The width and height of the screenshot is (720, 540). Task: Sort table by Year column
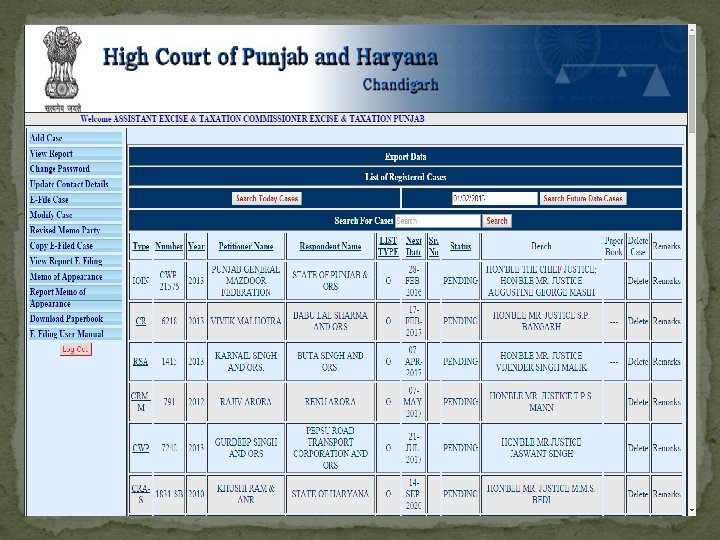tap(196, 246)
